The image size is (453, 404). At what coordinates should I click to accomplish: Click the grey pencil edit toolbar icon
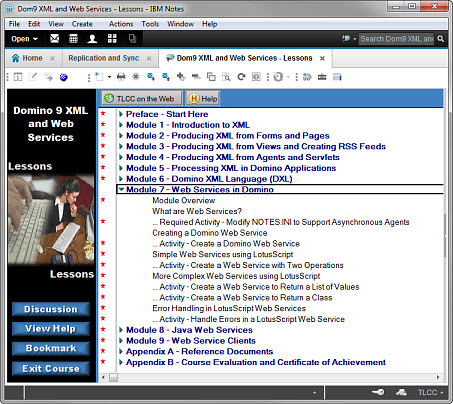point(33,77)
